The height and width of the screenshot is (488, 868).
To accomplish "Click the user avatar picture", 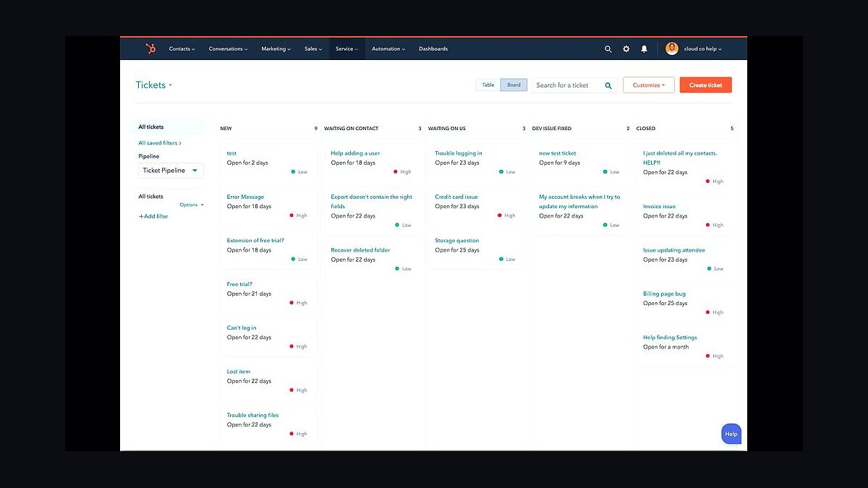I will click(x=672, y=48).
